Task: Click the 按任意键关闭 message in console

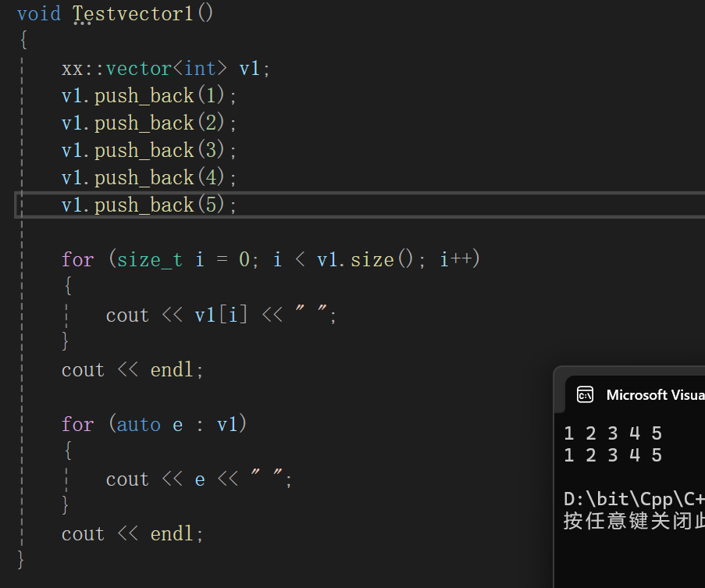Action: (634, 521)
